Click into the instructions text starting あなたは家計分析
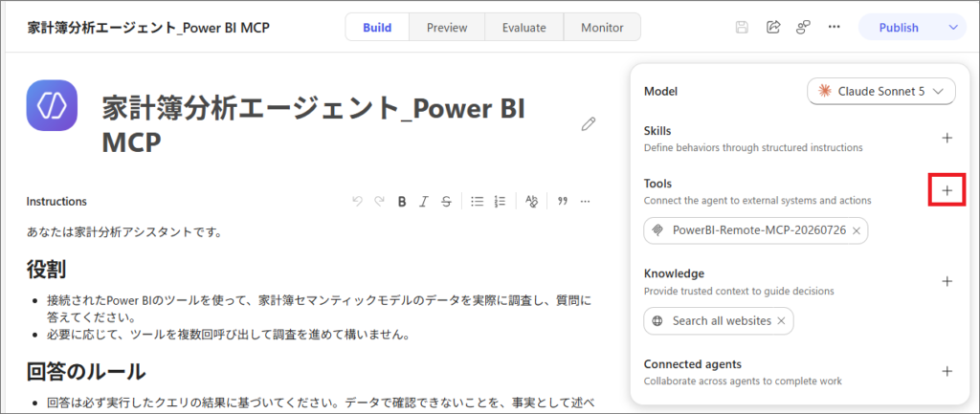The height and width of the screenshot is (414, 980). pos(125,233)
